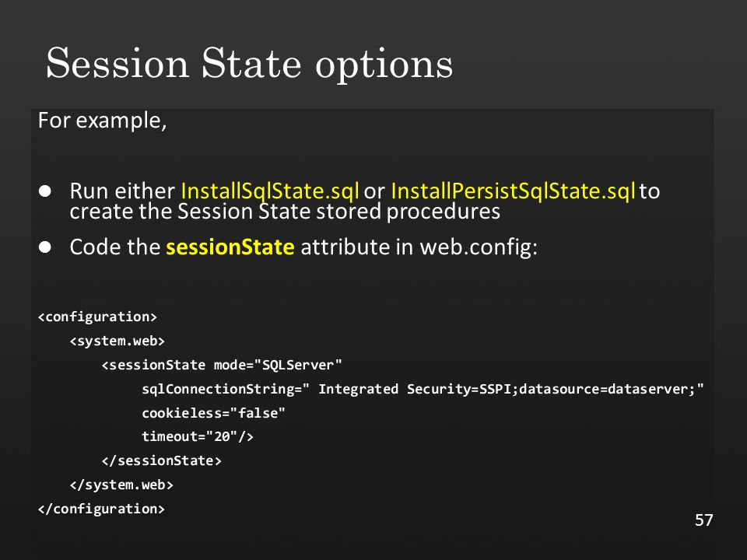Screen dimensions: 747x560
Task: Click the closing configuration tag
Action: click(101, 509)
